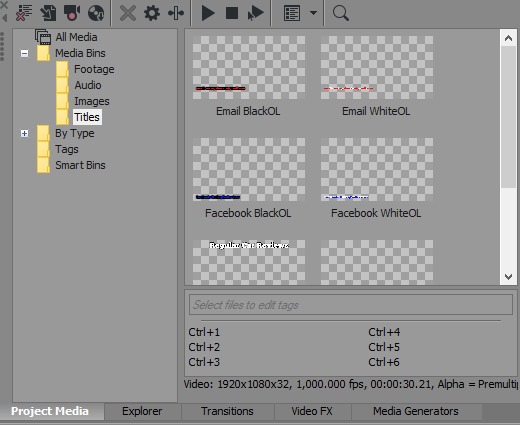The width and height of the screenshot is (520, 425).
Task: Click the Ctrl+3 quick tag label
Action: coord(204,362)
